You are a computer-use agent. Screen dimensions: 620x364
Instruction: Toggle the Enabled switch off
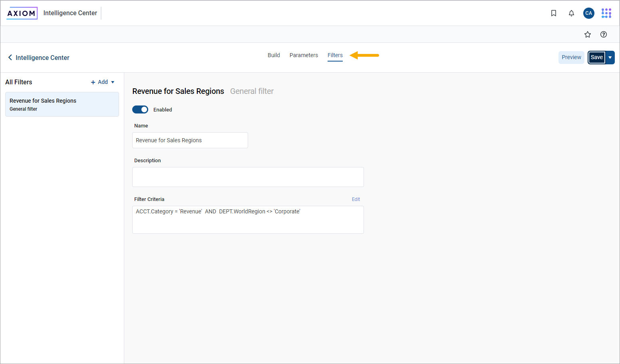coord(140,109)
